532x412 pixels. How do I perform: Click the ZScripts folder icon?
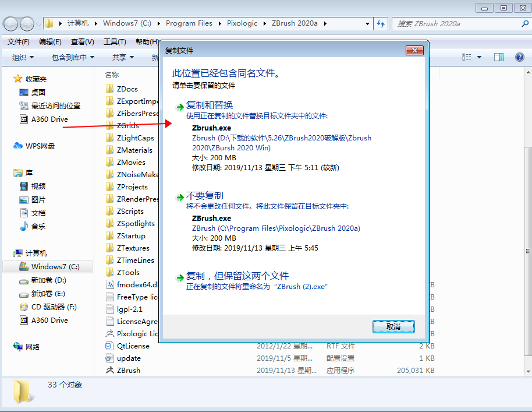coord(109,211)
